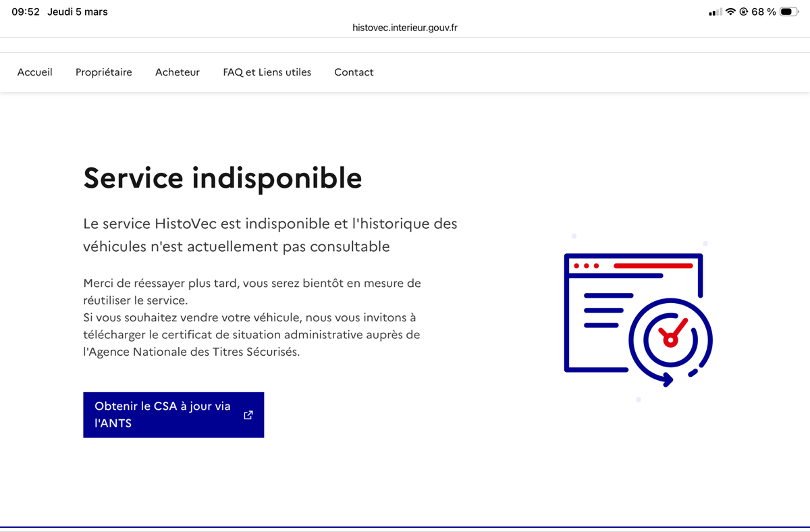Click the Service indisponible heading
This screenshot has width=810, height=532.
coord(223,178)
